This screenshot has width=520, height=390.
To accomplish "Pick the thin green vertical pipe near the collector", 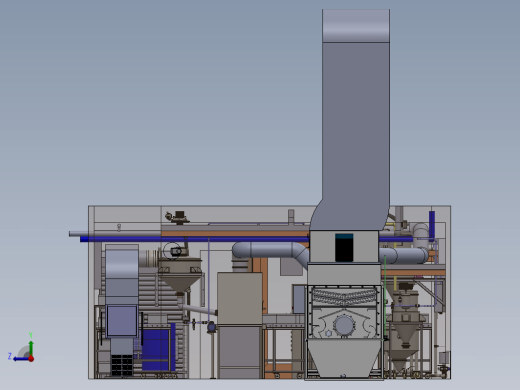I will coord(385,297).
